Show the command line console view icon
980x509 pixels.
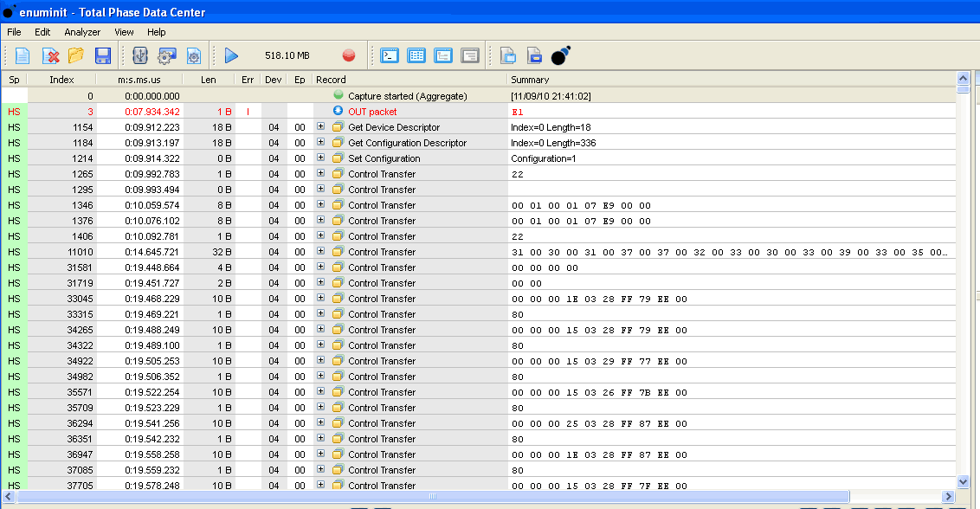click(x=390, y=55)
